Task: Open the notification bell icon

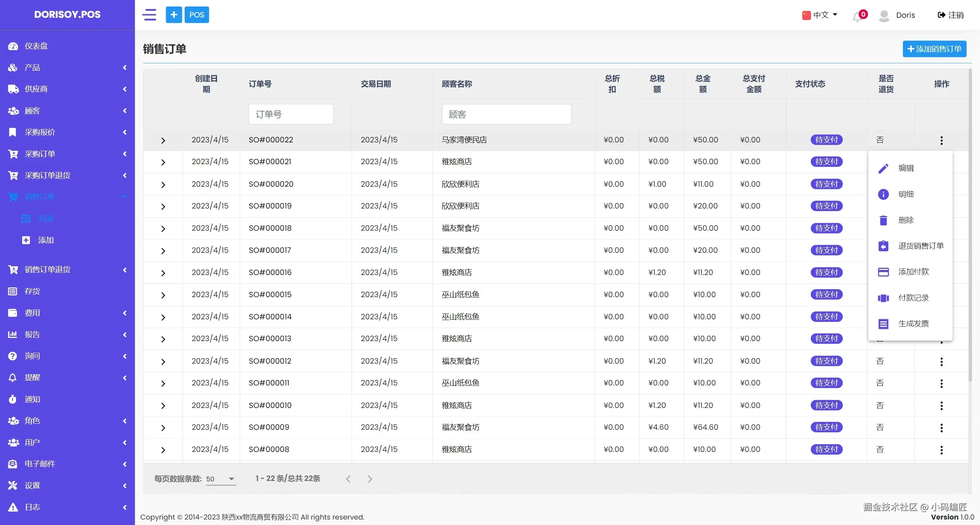Action: click(857, 16)
